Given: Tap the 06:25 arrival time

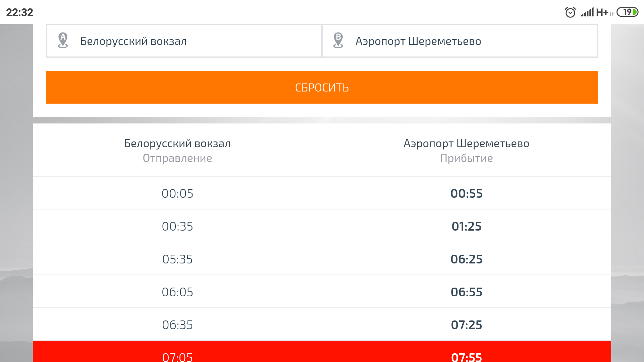Looking at the screenshot, I should [466, 259].
